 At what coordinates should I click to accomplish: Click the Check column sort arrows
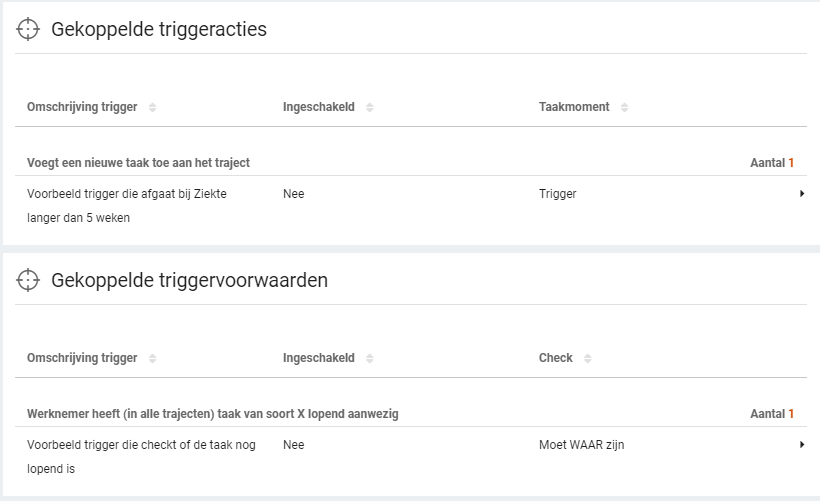[x=588, y=358]
